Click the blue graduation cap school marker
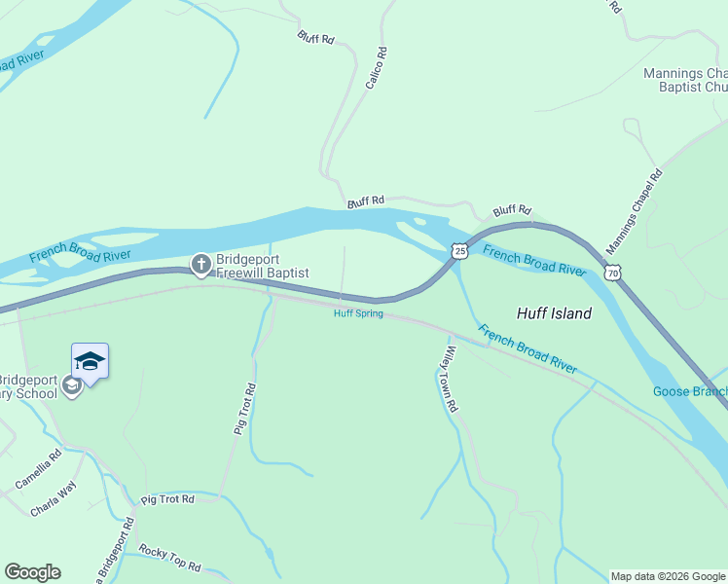728x584 pixels. [x=91, y=363]
